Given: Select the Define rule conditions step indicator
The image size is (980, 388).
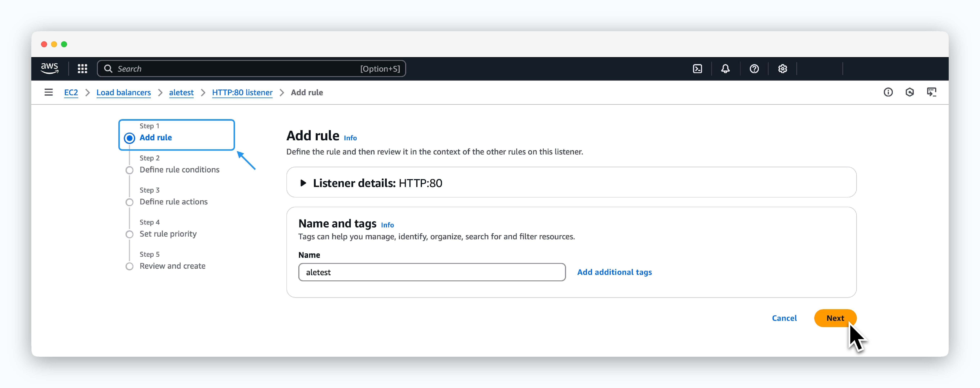Looking at the screenshot, I should coord(129,170).
